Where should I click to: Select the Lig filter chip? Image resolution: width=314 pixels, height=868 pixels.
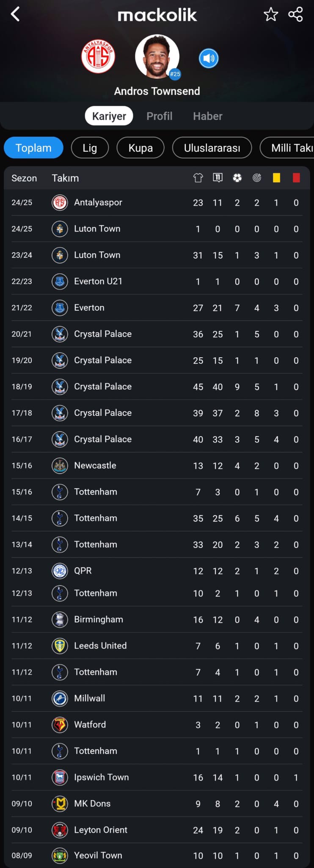click(x=90, y=148)
